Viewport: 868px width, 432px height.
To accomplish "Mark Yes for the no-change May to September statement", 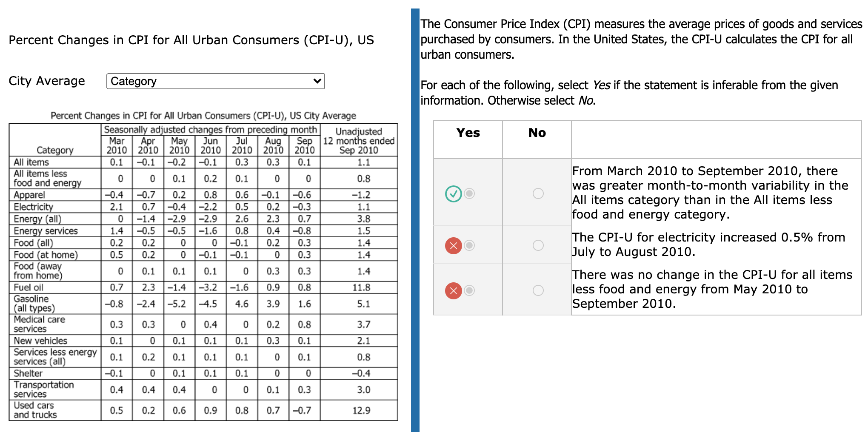I will coord(469,291).
